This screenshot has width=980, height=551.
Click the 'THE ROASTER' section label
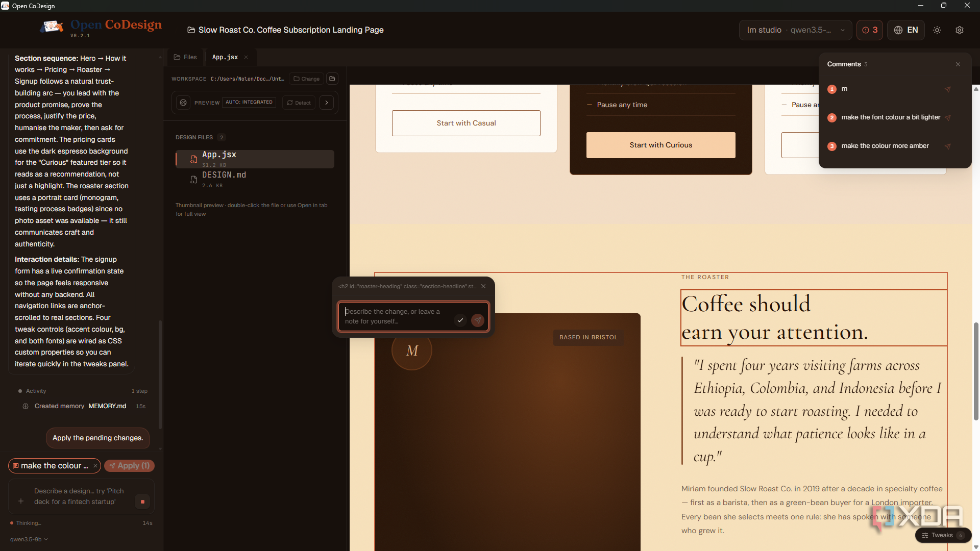point(705,277)
